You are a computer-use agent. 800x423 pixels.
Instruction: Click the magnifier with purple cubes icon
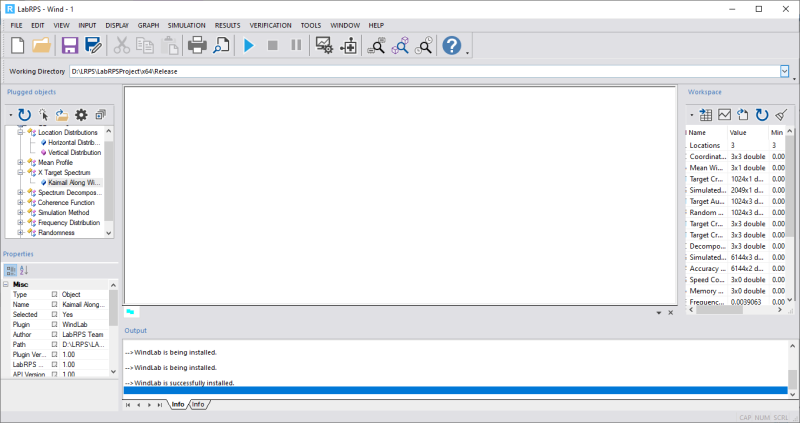click(401, 45)
